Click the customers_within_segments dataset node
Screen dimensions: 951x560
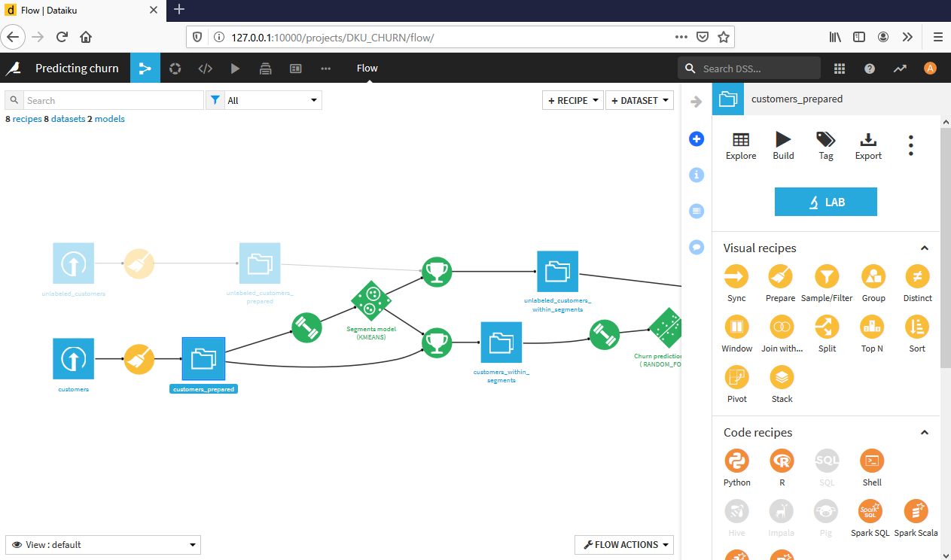coord(501,342)
